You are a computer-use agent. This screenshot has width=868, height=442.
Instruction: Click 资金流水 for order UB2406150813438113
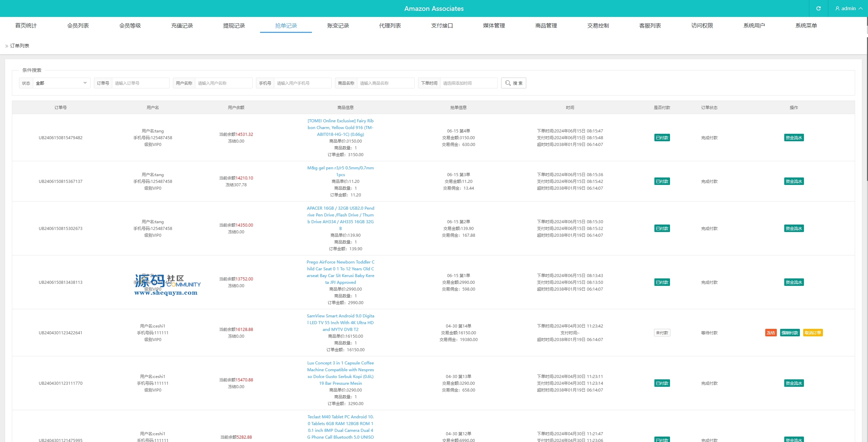[794, 282]
